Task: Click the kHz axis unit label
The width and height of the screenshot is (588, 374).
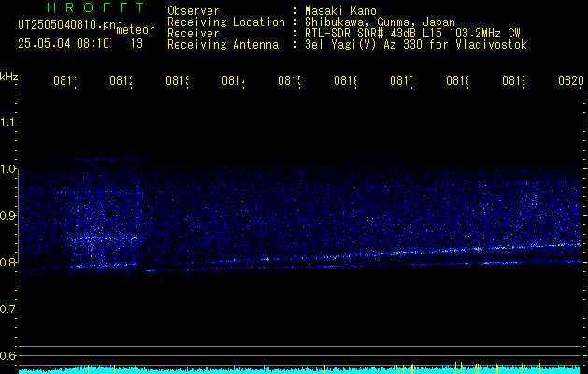Action: click(9, 77)
